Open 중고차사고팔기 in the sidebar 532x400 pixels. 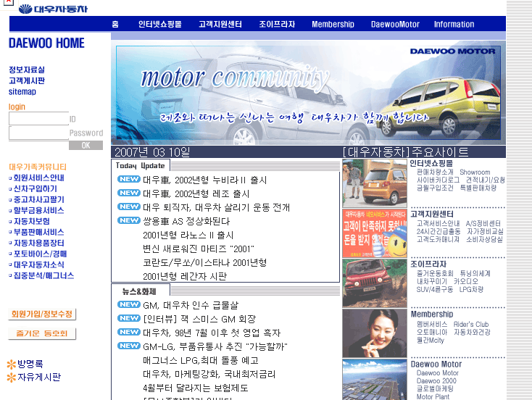(38, 199)
